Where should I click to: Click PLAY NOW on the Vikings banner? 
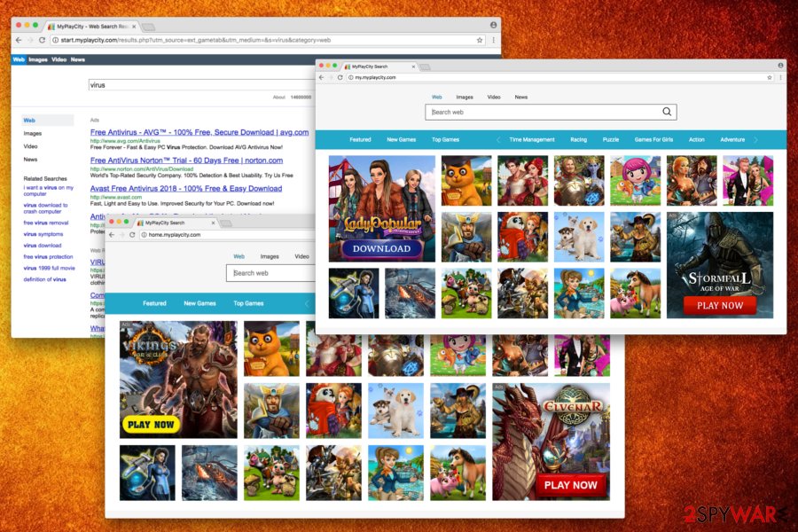coord(152,426)
